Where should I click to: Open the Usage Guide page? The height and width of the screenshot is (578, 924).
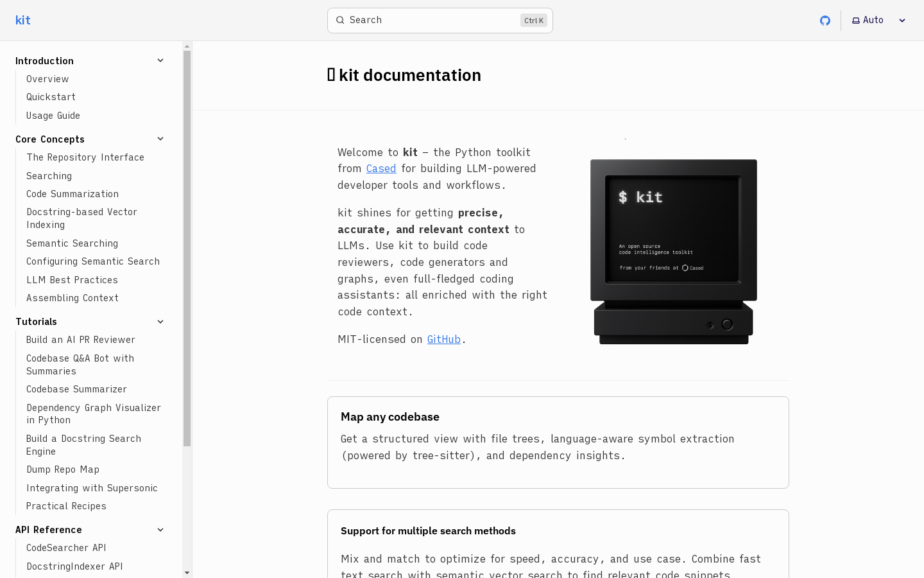coord(53,116)
